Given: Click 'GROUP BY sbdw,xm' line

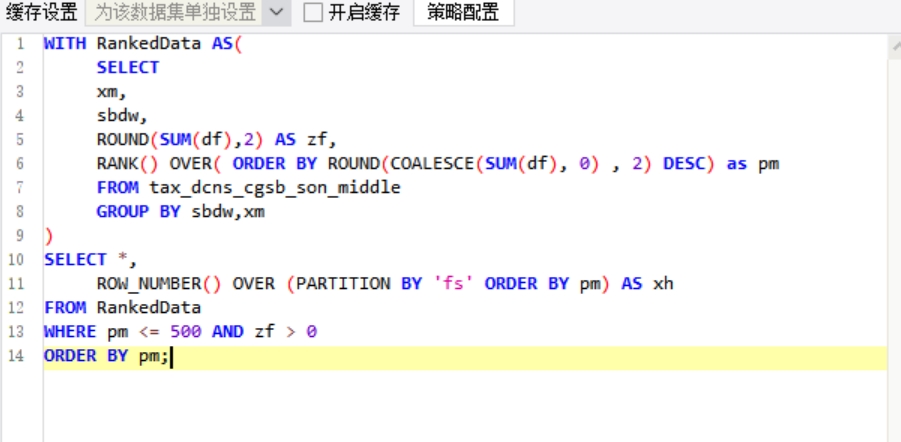Looking at the screenshot, I should point(180,212).
